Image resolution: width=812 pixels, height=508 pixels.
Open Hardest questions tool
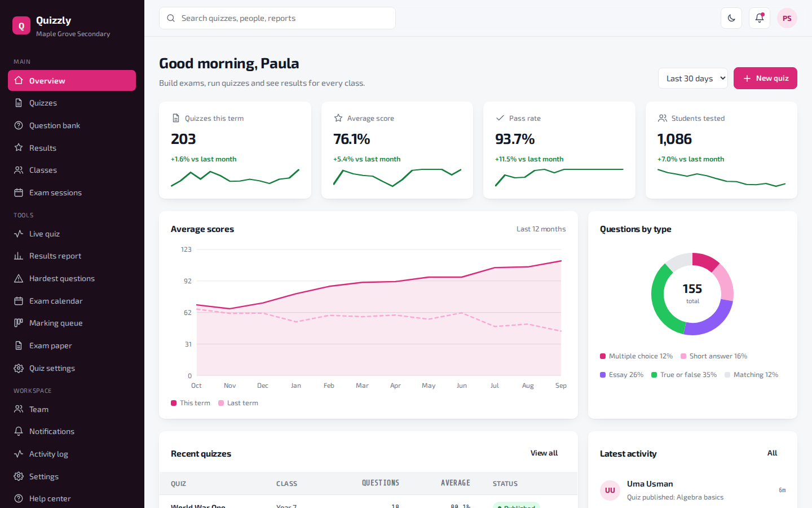[72, 278]
